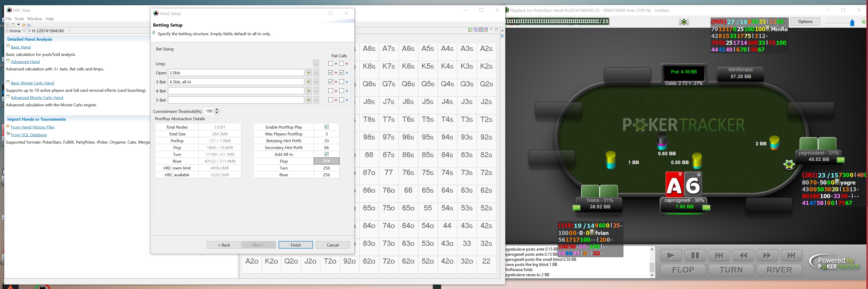Screen dimensions: 868x289
Task: Click the Finish button
Action: (295, 245)
